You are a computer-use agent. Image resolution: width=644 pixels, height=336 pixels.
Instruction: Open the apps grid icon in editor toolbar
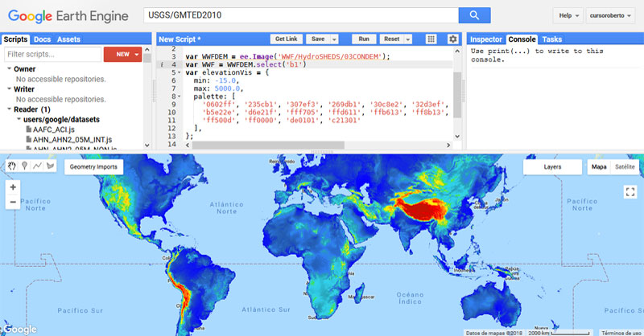pyautogui.click(x=431, y=39)
